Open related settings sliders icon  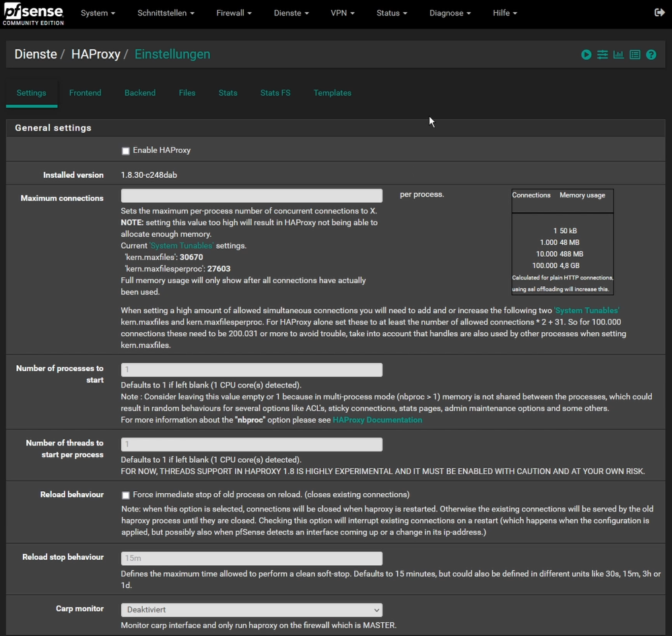point(602,55)
